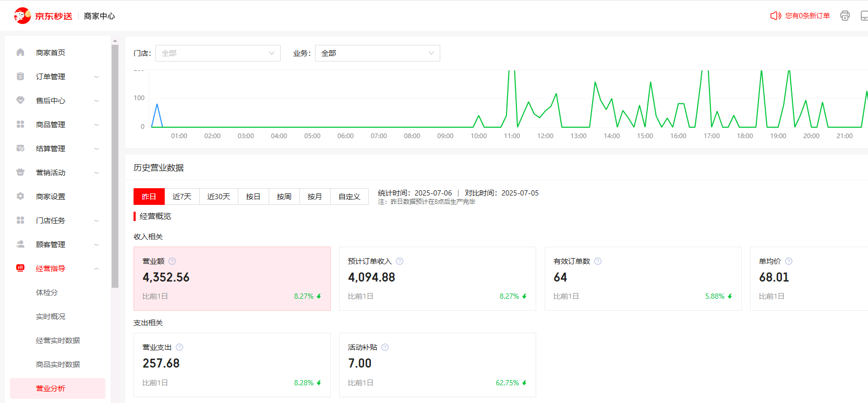This screenshot has width=868, height=403.
Task: Select the 昨日 time range tab
Action: point(149,197)
